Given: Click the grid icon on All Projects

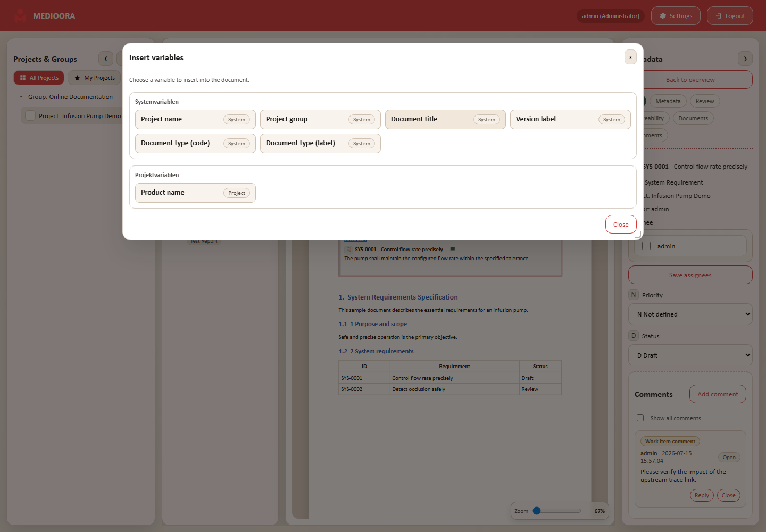Looking at the screenshot, I should pos(23,78).
